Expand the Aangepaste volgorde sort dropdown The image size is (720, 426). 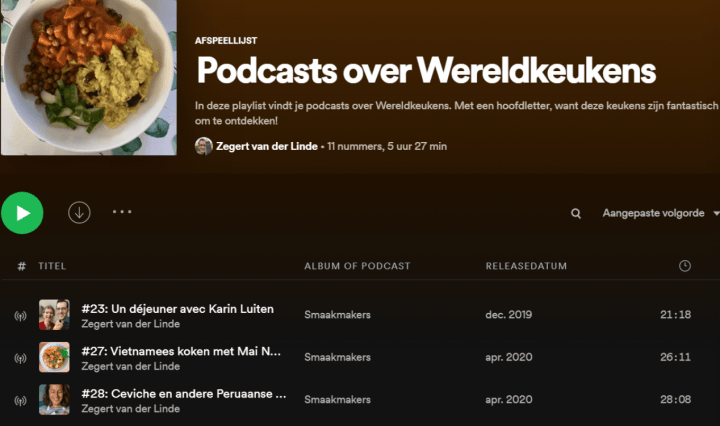[660, 213]
